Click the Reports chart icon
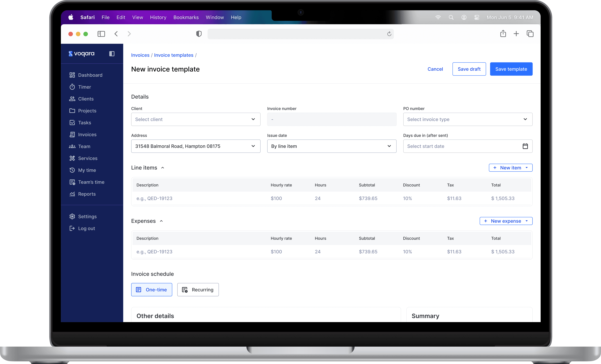Screen dimensions: 601x364 coord(72,194)
